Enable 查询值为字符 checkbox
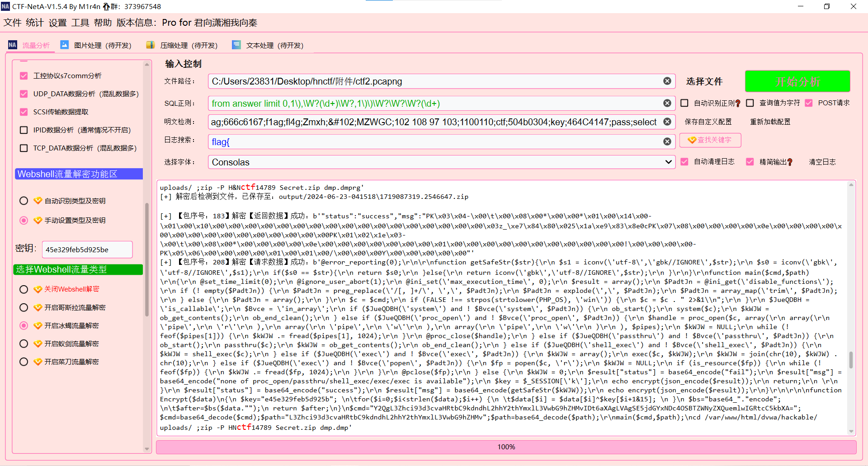The image size is (868, 466). click(750, 103)
